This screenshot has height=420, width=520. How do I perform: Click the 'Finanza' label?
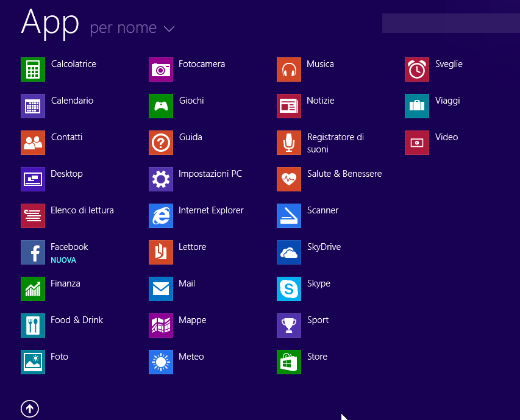pyautogui.click(x=65, y=283)
